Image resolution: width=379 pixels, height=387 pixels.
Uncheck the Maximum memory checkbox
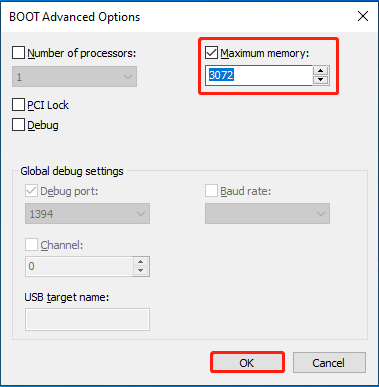coord(211,53)
